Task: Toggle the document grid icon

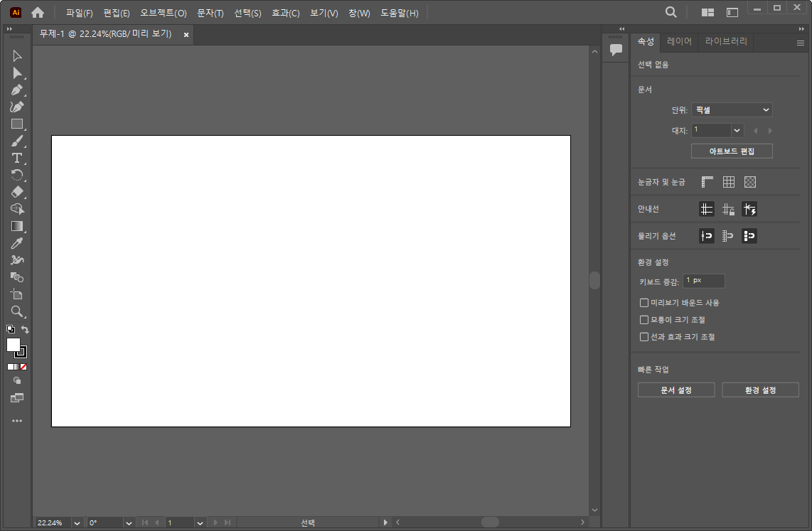Action: click(729, 182)
